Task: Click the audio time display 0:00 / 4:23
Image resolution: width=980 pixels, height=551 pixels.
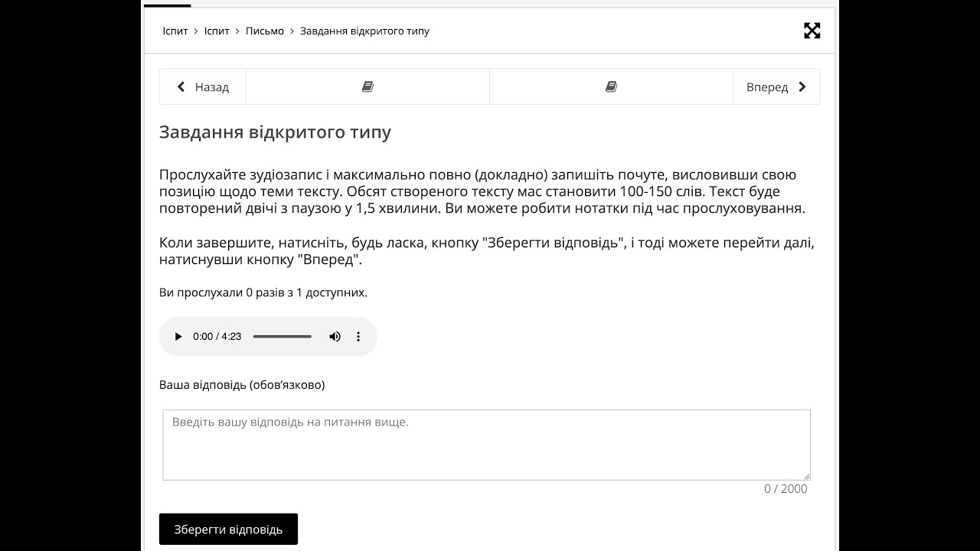Action: click(217, 337)
